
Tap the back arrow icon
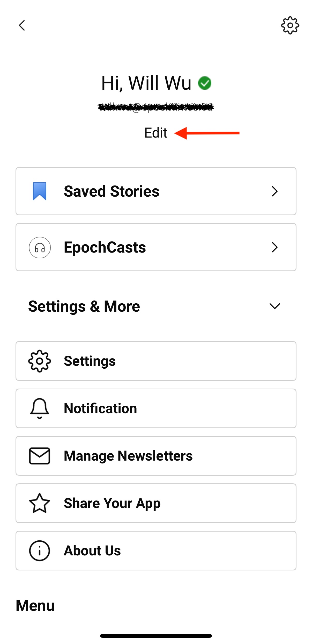pyautogui.click(x=22, y=25)
